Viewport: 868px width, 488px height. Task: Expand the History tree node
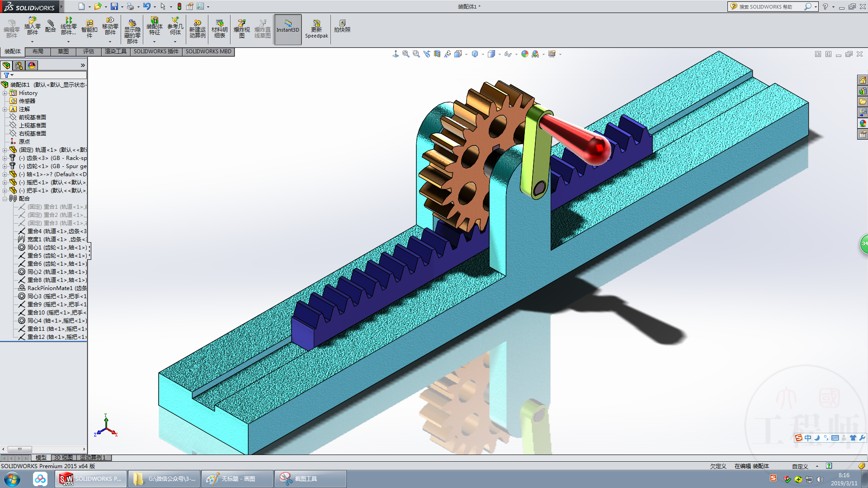click(5, 93)
